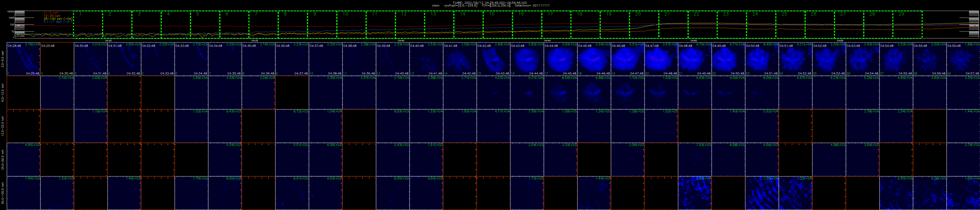Open the 50–100 keV image labeled 2.00E+04
This screenshot has width=980, height=210.
(x=695, y=193)
